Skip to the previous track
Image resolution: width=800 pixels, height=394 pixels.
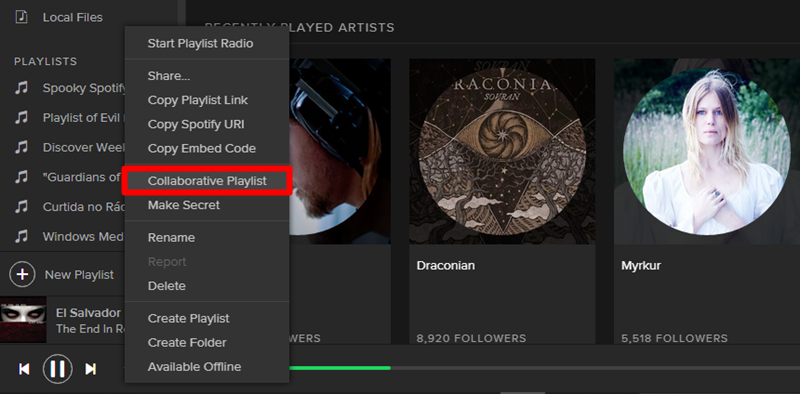(x=24, y=369)
